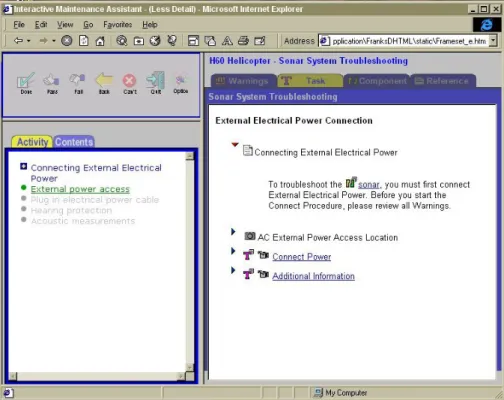The width and height of the screenshot is (504, 400).
Task: Click inside the Address input field
Action: pyautogui.click(x=404, y=41)
